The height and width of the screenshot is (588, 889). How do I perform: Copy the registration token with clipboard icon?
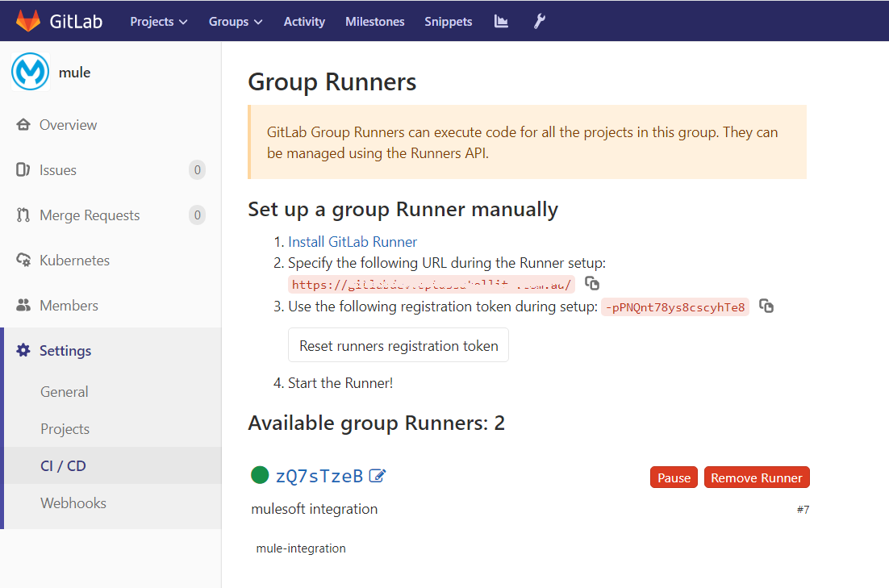(x=766, y=307)
